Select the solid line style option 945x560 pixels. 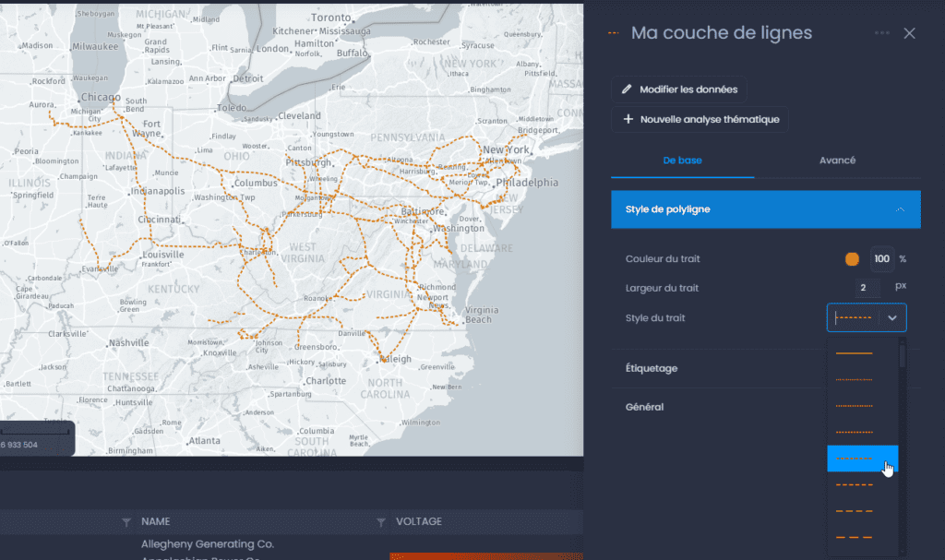863,353
